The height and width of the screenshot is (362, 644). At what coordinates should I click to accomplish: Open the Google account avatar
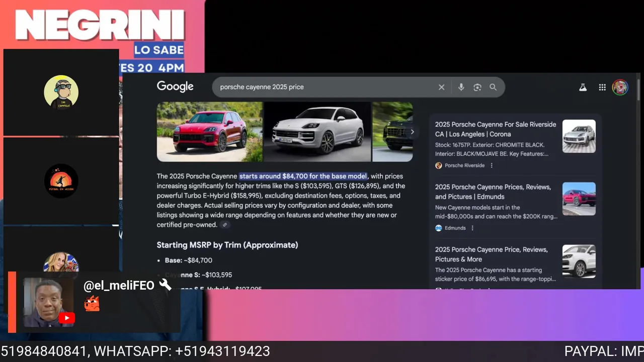[620, 87]
